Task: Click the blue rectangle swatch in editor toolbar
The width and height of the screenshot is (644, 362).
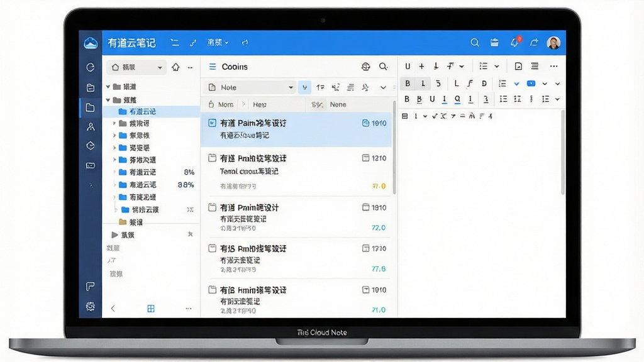Action: 531,84
